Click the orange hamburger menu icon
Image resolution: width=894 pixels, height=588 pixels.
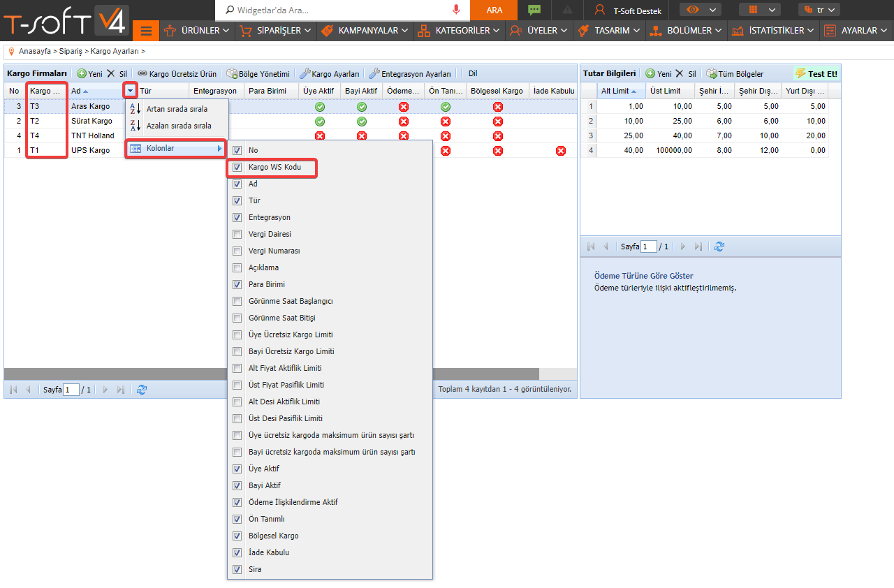tap(146, 31)
